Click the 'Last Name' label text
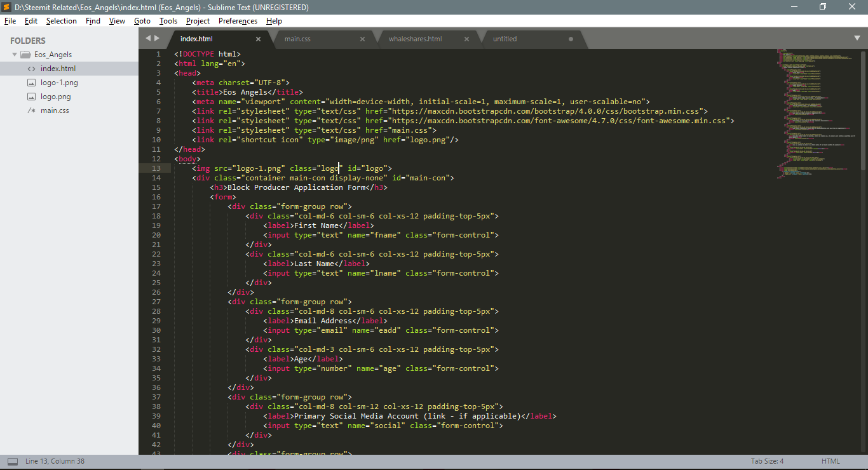 314,264
